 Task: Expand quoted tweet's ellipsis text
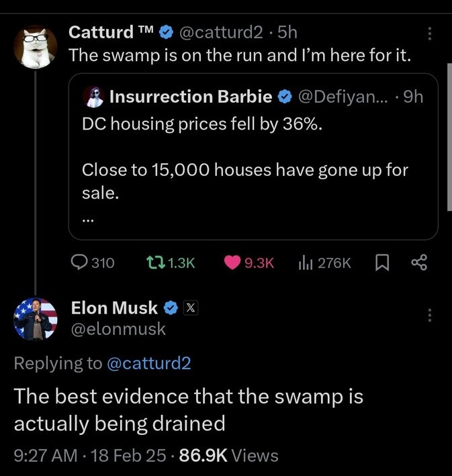[89, 220]
